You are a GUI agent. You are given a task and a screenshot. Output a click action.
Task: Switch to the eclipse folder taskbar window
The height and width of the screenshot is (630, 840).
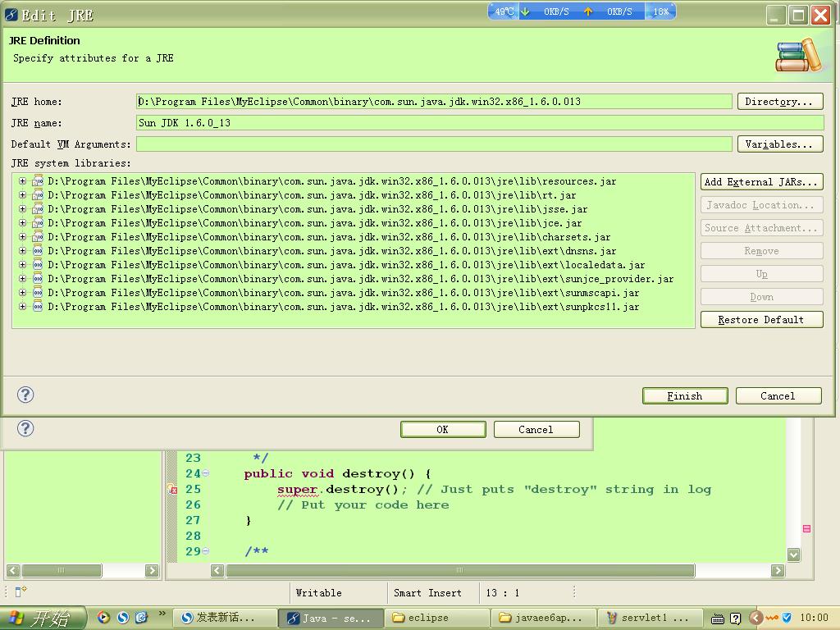coord(436,618)
